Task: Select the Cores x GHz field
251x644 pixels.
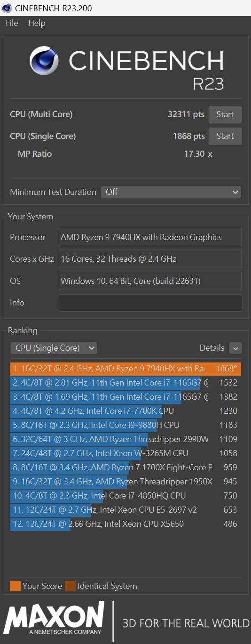Action: (150, 259)
